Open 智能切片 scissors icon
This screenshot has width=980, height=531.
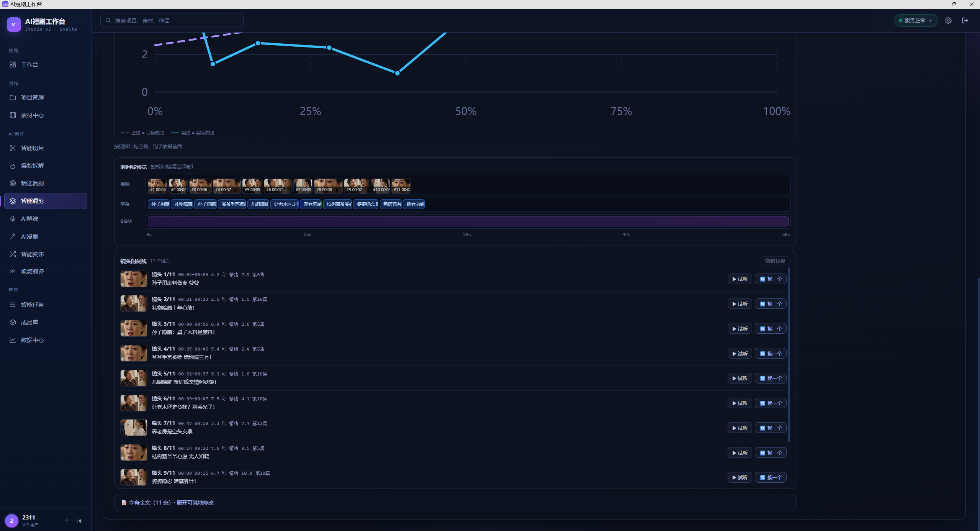tap(13, 148)
